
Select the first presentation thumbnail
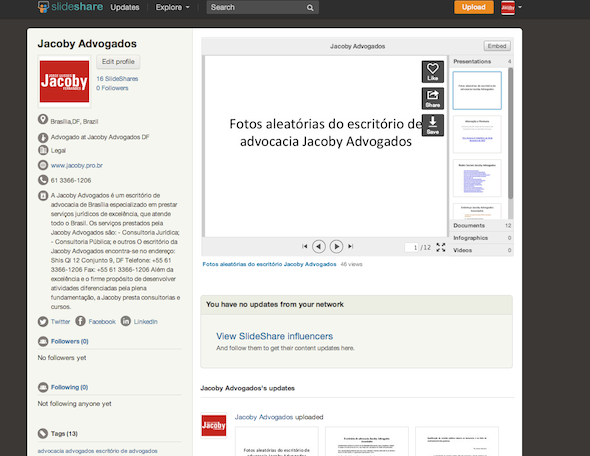477,90
